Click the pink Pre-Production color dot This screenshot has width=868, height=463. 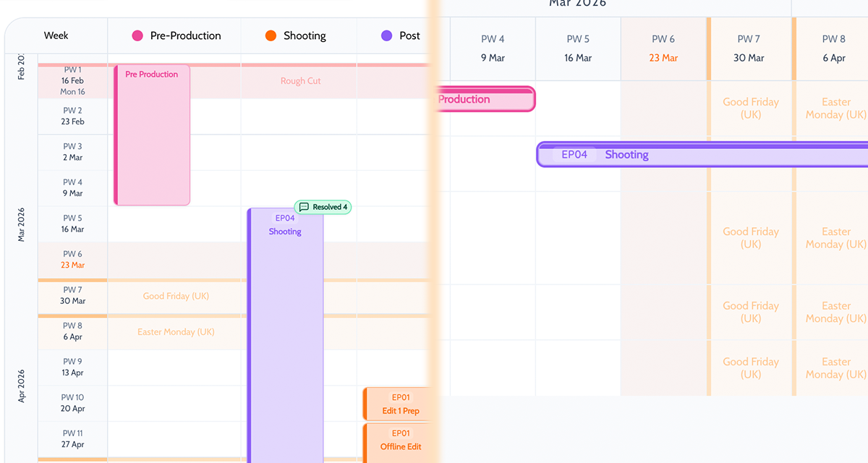[x=137, y=35]
